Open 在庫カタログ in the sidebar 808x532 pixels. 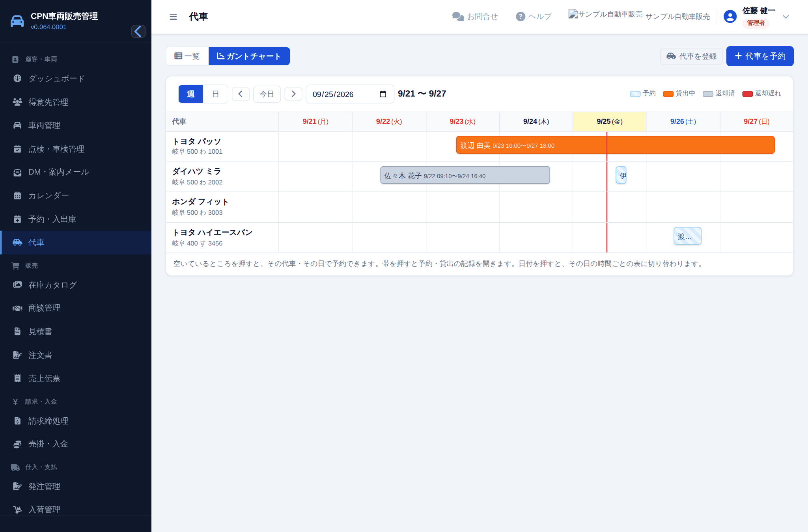[x=76, y=285]
